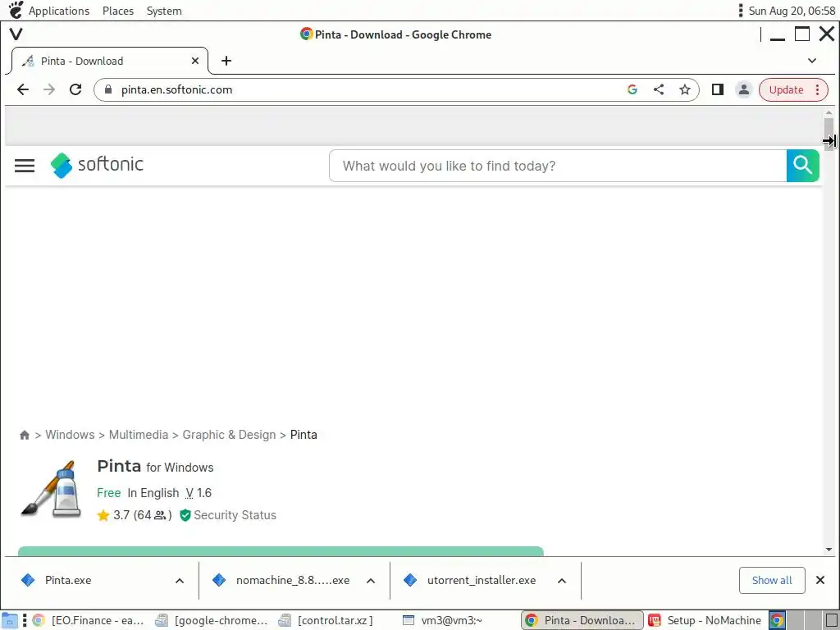
Task: Open the Pinta.exe download item
Action: 68,580
